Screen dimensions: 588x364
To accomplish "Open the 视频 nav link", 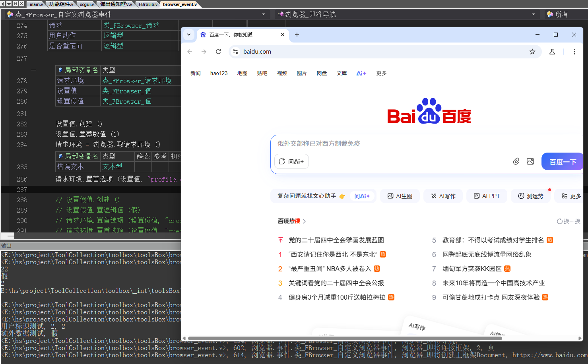I will pyautogui.click(x=282, y=73).
